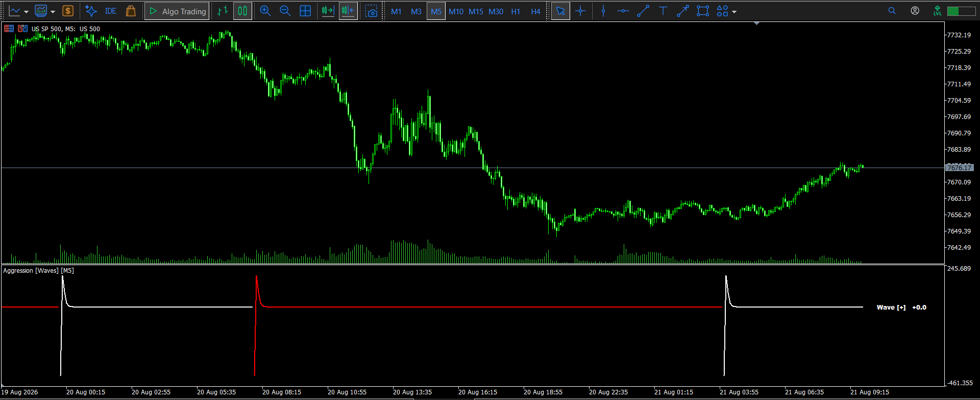The width and height of the screenshot is (980, 400).
Task: Switch chart to candlestick mode
Action: pyautogui.click(x=242, y=11)
